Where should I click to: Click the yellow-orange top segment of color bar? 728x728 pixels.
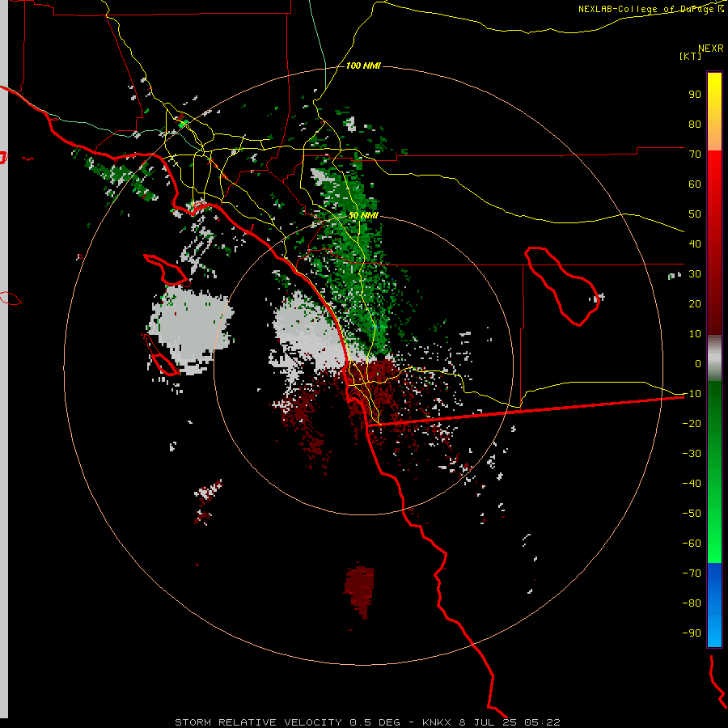(714, 112)
